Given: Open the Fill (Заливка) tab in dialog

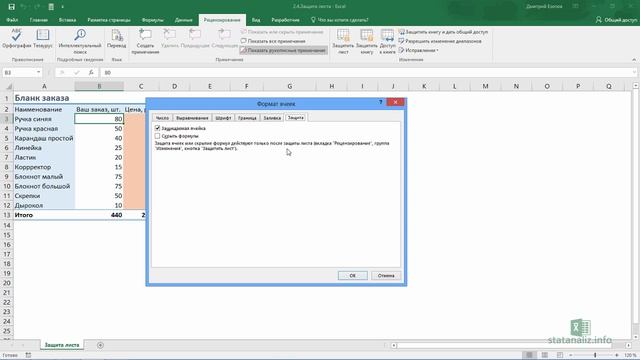Looking at the screenshot, I should tap(272, 118).
